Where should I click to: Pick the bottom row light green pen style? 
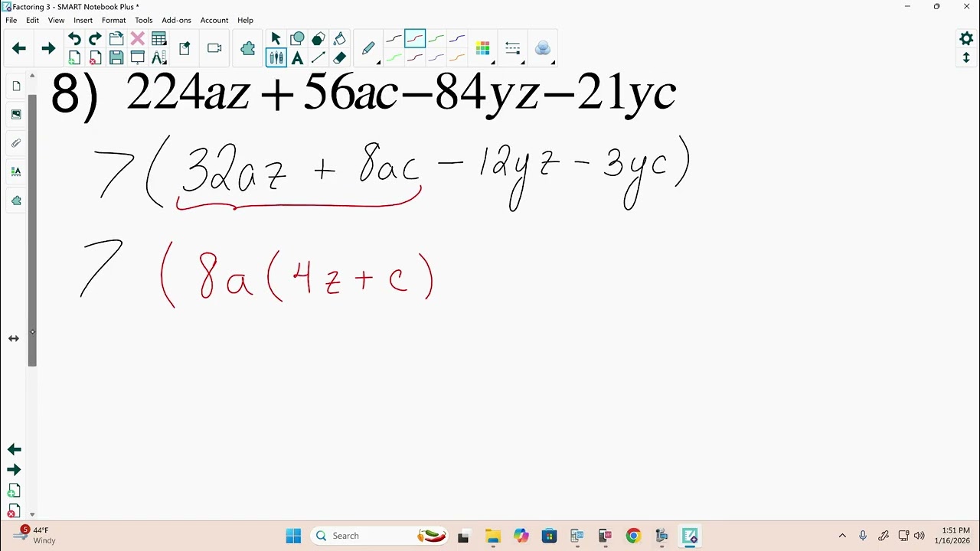(394, 57)
